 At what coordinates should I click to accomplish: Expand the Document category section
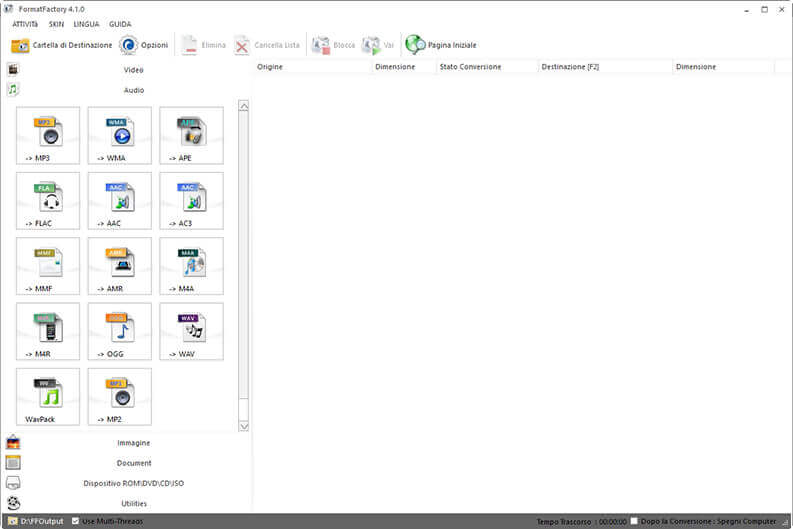coord(134,463)
